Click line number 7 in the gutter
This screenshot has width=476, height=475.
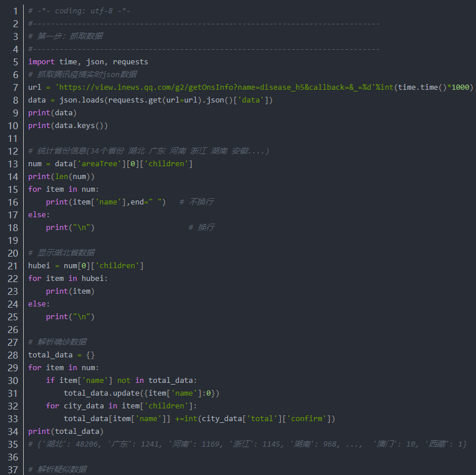pos(16,88)
